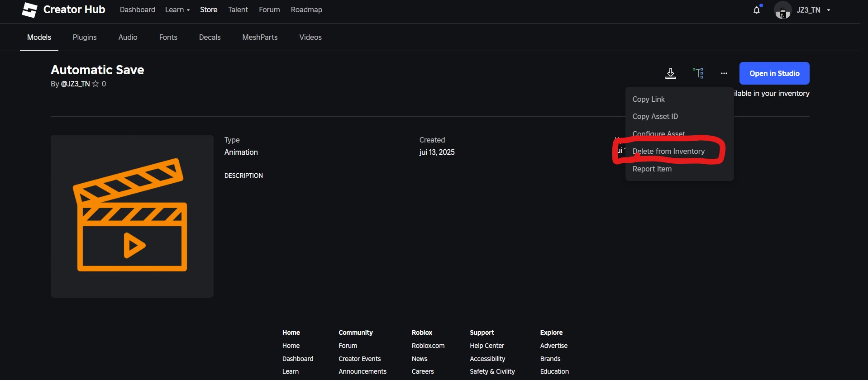The image size is (868, 380).
Task: Switch to the Videos tab
Action: (x=310, y=37)
